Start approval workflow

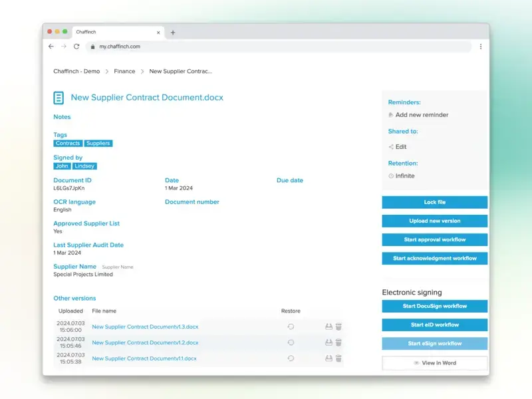pos(435,239)
